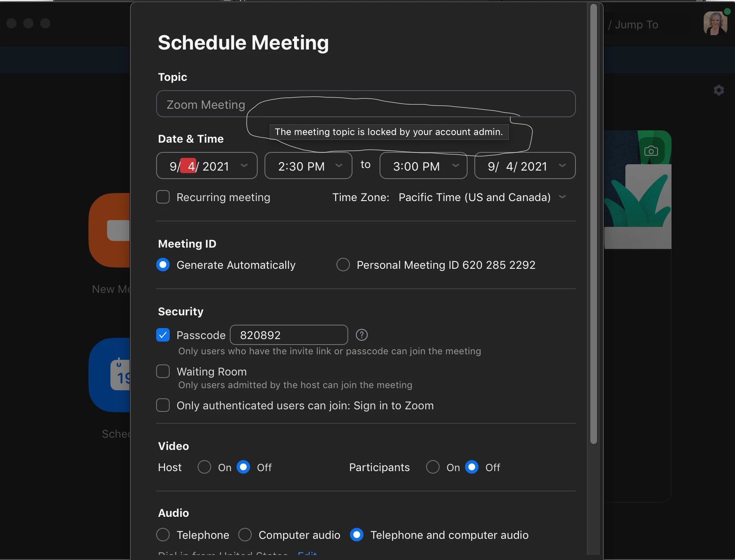
Task: Click the plant background image thumbnail
Action: tap(638, 190)
